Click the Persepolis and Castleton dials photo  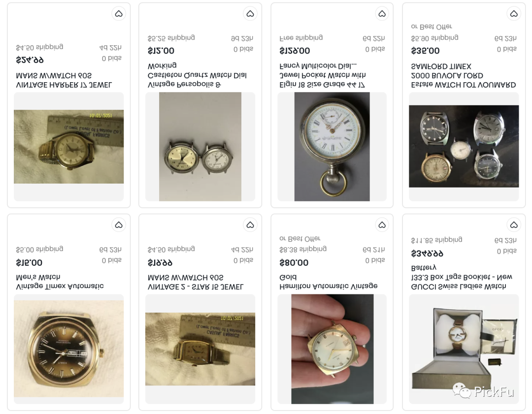(x=200, y=146)
